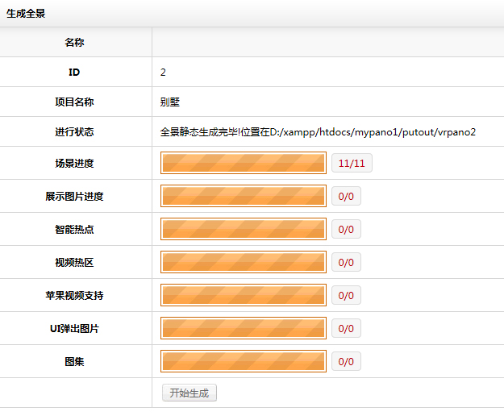Click the 视频热区 progress bar
Viewport: 504px width, 420px height.
tap(244, 263)
